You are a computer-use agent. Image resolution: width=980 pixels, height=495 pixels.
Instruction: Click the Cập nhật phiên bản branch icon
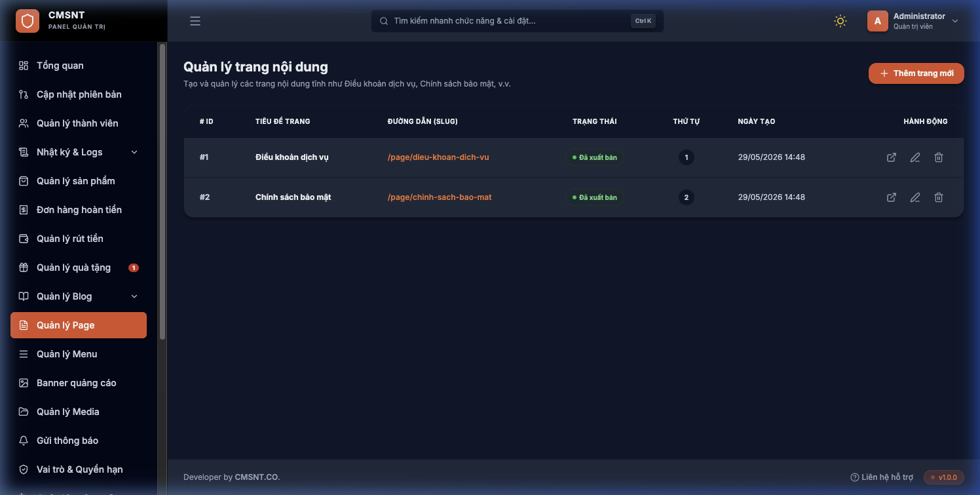tap(24, 94)
